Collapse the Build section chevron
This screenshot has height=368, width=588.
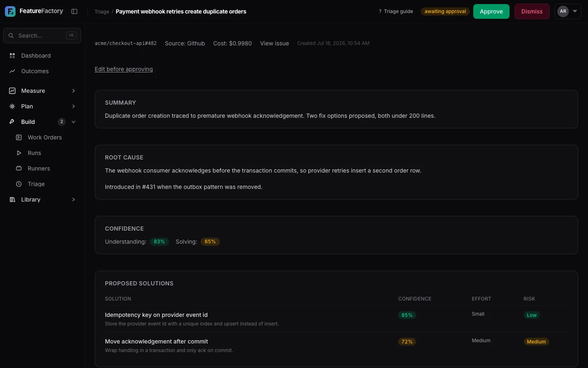point(73,122)
